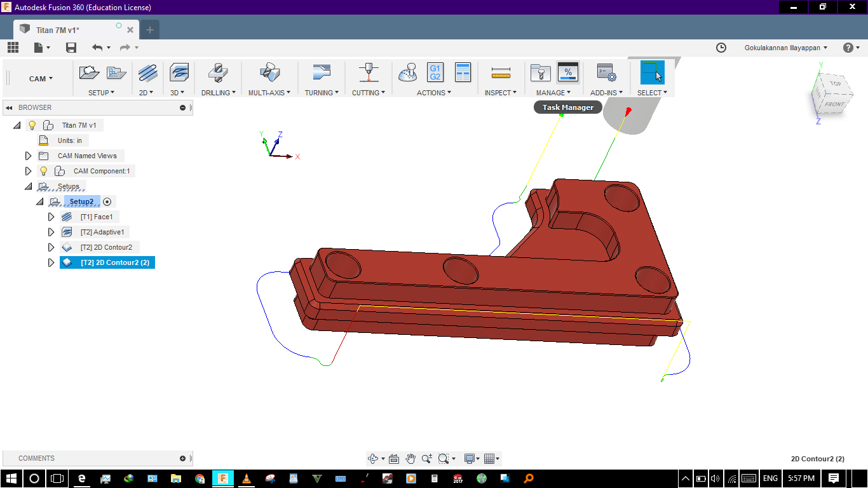
Task: Open the MULTI-AXIS menu
Action: [x=269, y=93]
